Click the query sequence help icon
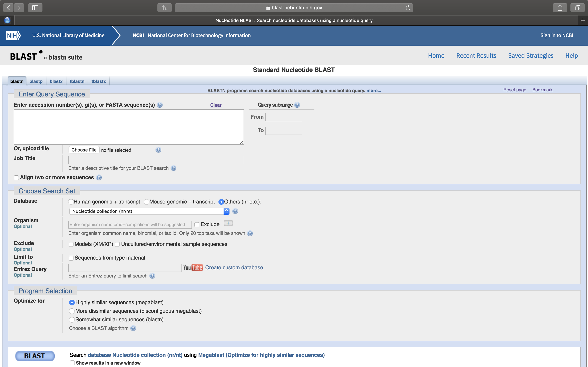Image resolution: width=588 pixels, height=367 pixels. (x=160, y=105)
